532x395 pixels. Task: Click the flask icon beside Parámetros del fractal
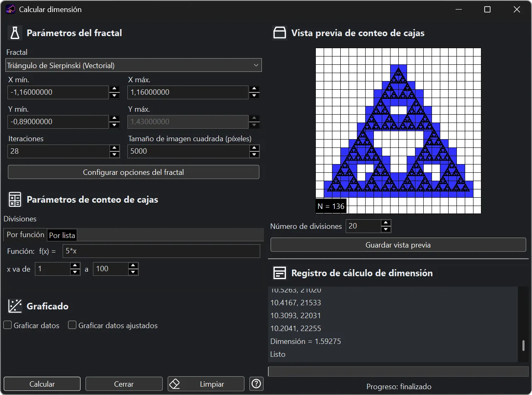point(15,33)
